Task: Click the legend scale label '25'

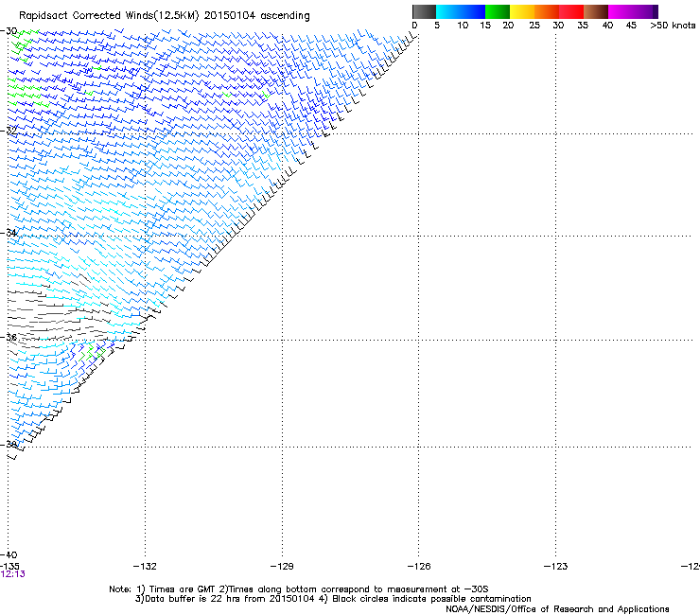Action: pyautogui.click(x=534, y=26)
